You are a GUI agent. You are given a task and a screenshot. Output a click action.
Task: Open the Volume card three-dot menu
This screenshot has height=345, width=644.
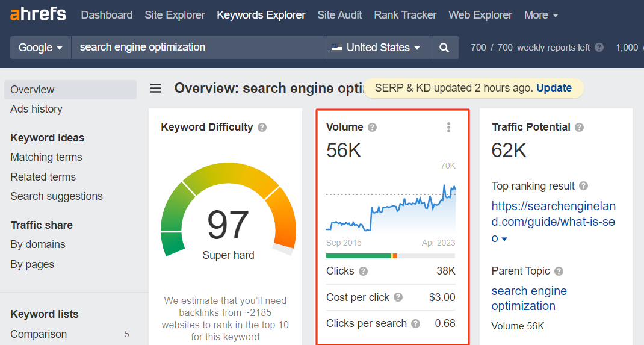[448, 127]
